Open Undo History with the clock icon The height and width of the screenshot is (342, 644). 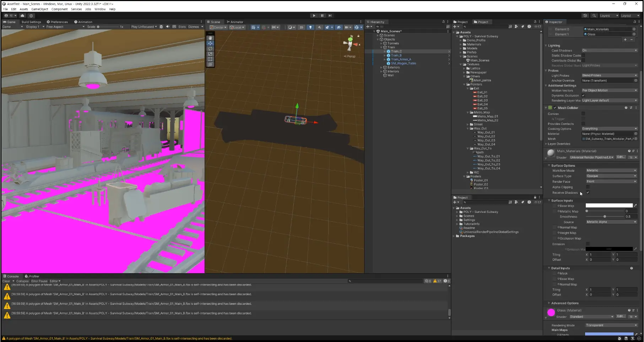point(585,16)
